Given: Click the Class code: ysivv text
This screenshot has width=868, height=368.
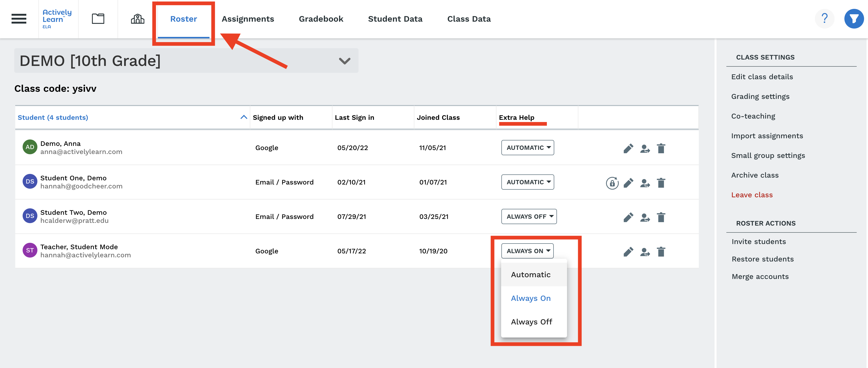Looking at the screenshot, I should coord(55,88).
